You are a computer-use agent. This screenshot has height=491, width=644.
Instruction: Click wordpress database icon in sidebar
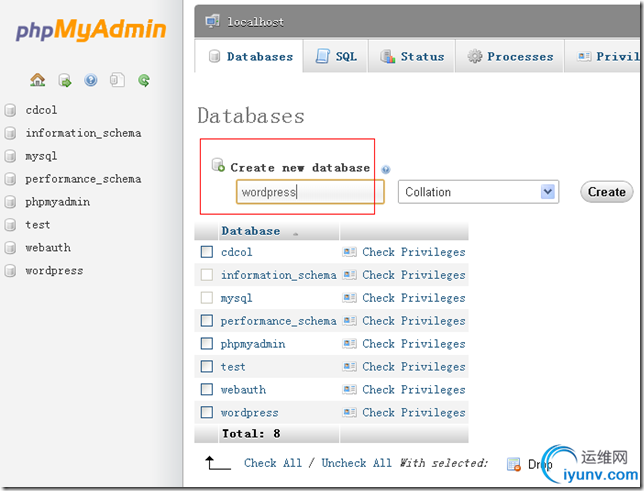10,271
